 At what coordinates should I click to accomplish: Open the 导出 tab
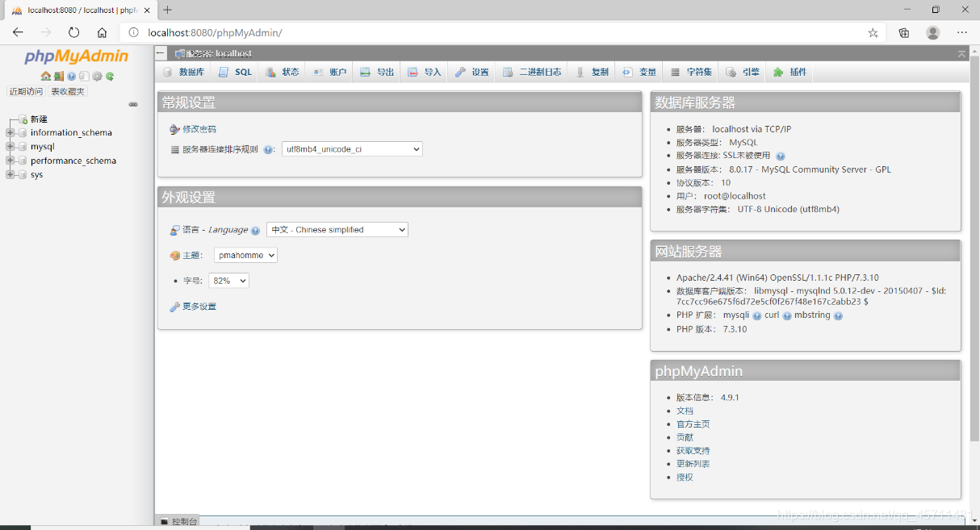[x=377, y=72]
